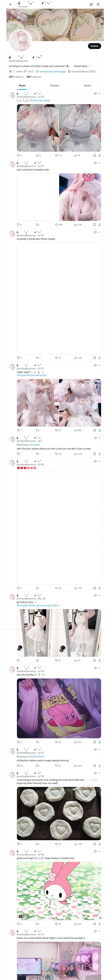
Task: Open more options on the "lazy cosplay" post
Action: coord(100,163)
